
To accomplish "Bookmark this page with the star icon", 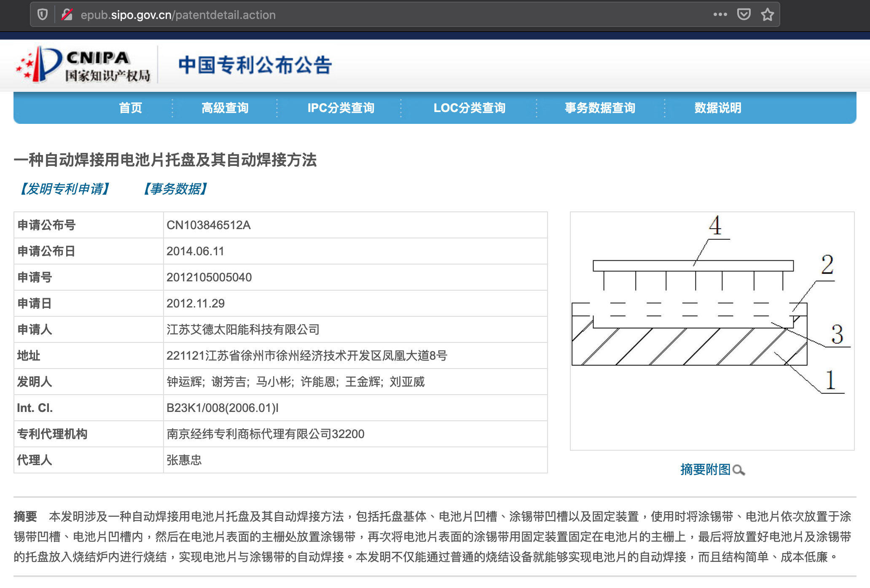I will click(x=767, y=15).
